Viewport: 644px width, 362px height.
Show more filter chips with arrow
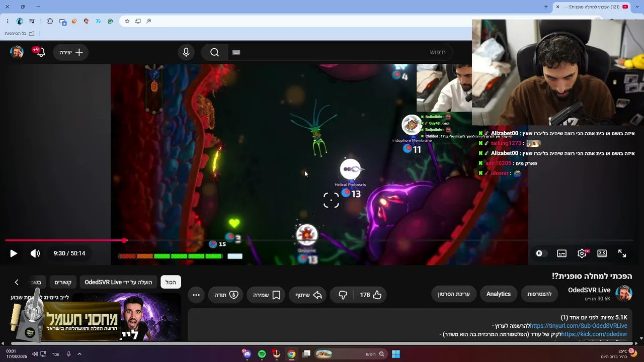pos(17,282)
